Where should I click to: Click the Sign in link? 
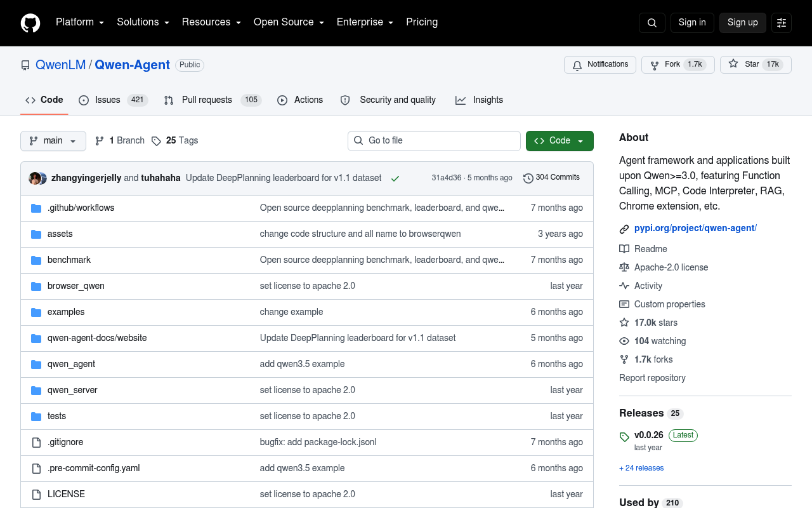click(692, 23)
